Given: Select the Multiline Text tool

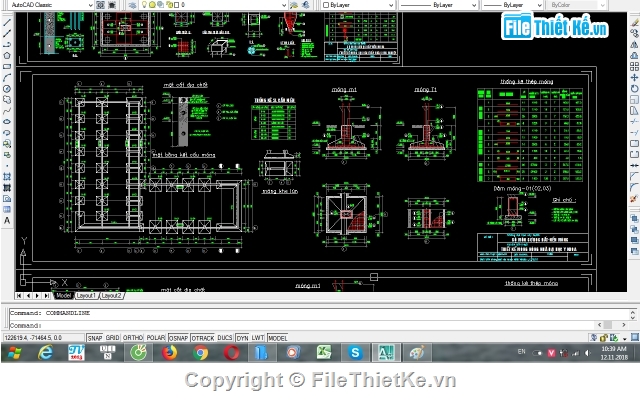Looking at the screenshot, I should [7, 221].
